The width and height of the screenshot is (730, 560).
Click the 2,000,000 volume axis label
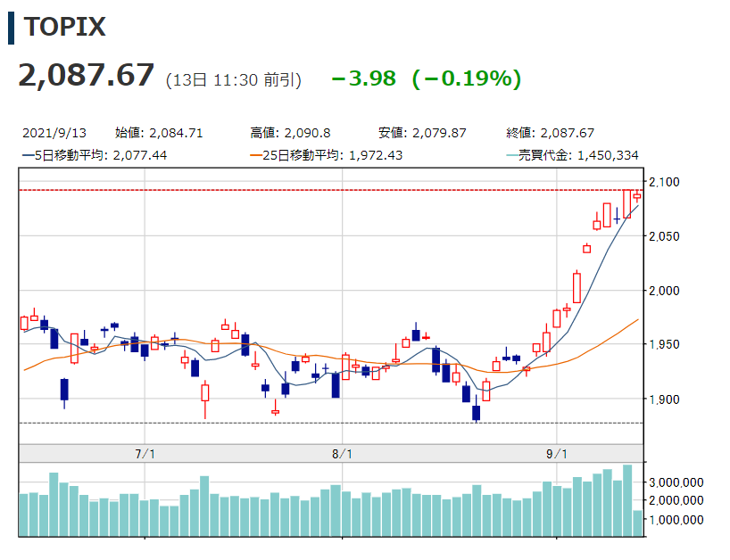(x=676, y=500)
